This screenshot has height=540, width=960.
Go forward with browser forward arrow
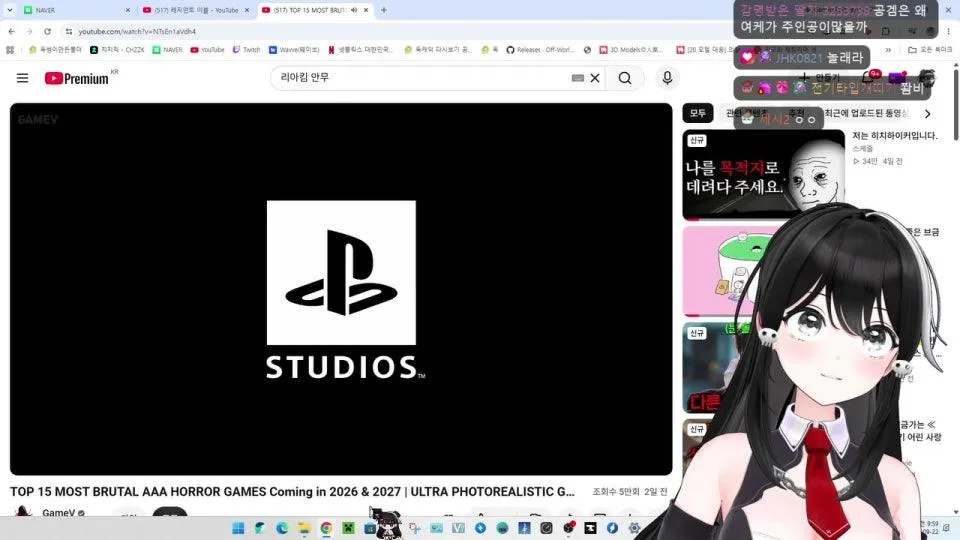pyautogui.click(x=29, y=31)
